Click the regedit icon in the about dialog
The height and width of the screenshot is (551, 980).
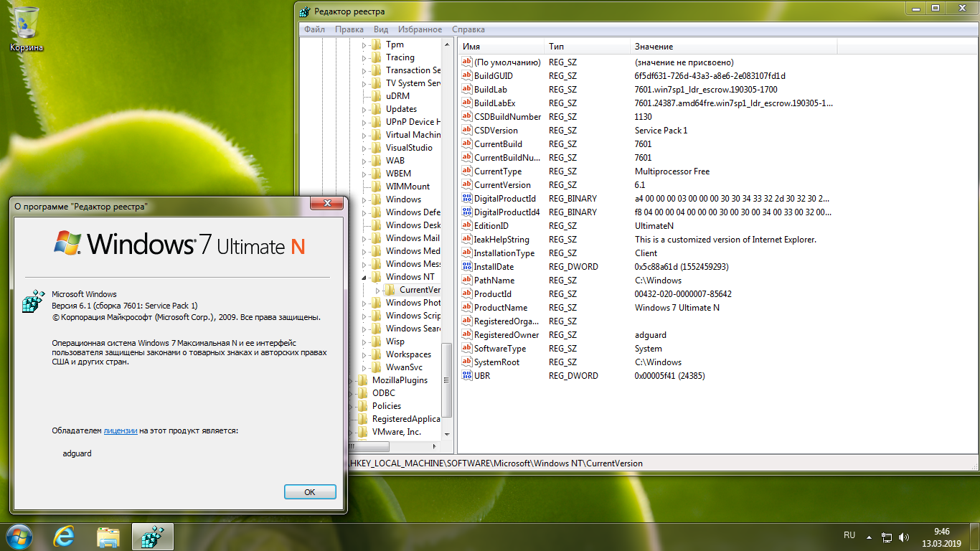33,301
